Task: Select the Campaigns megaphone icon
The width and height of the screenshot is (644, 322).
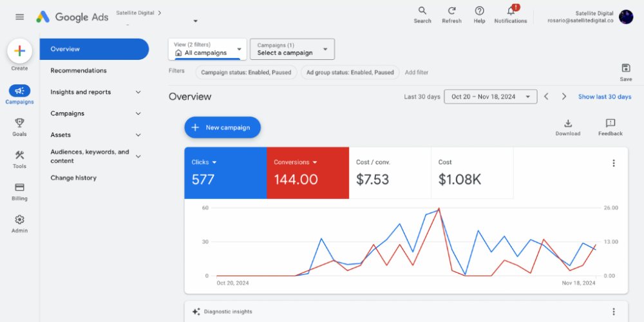Action: point(20,91)
